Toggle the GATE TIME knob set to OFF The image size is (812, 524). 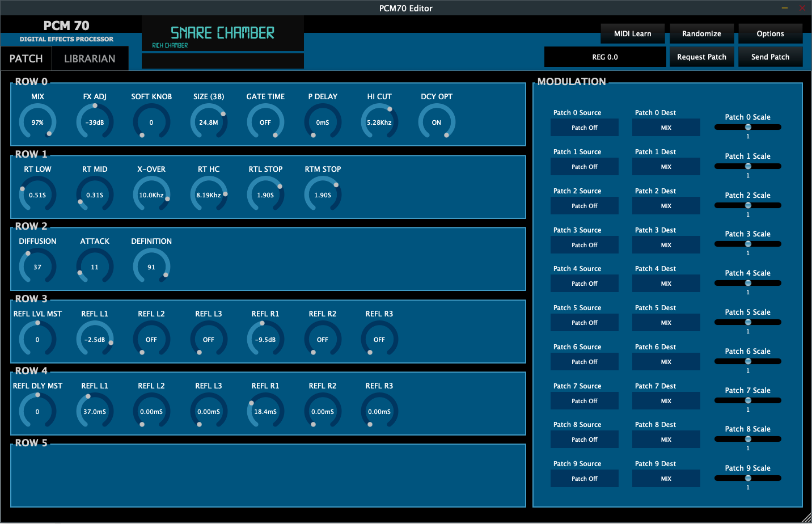coord(265,122)
